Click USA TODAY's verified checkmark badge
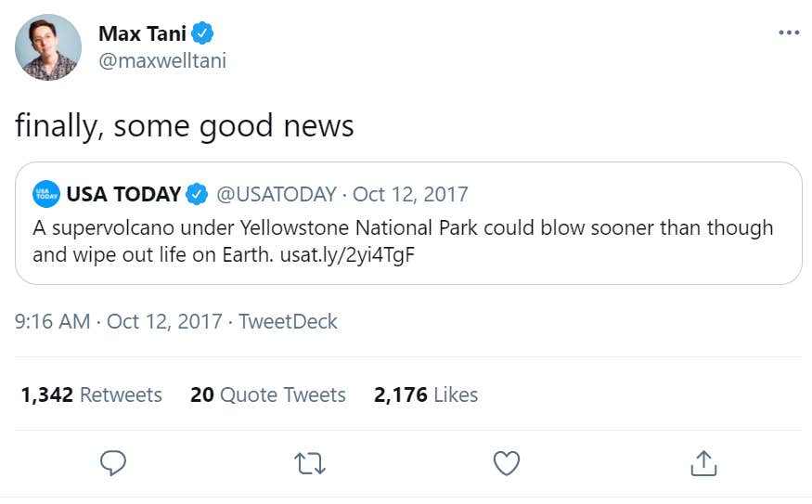The image size is (812, 504). (197, 194)
